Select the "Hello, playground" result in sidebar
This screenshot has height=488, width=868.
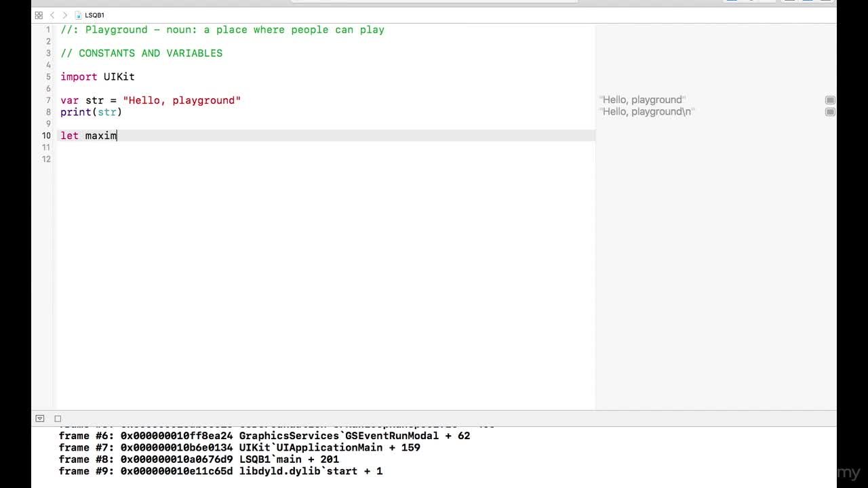click(x=642, y=100)
